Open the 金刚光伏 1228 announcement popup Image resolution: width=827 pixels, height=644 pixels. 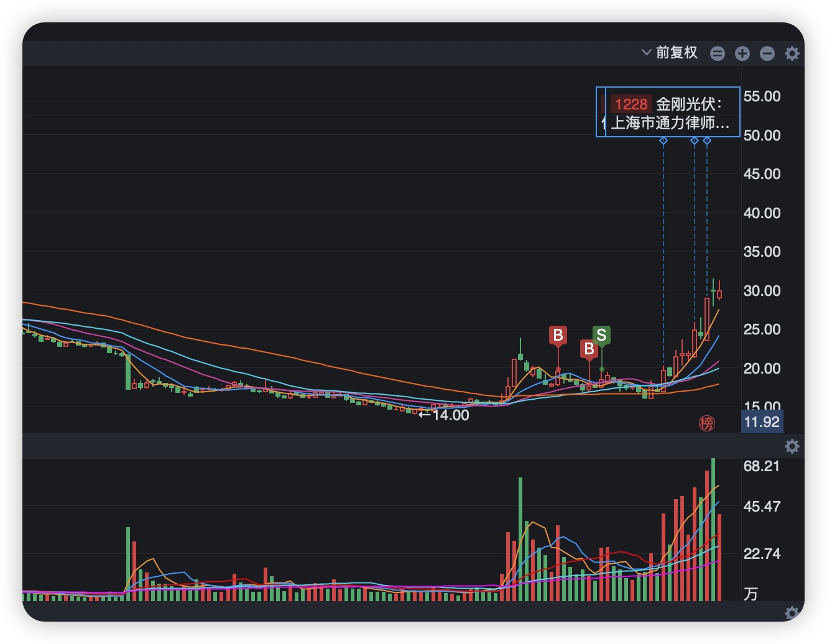(673, 112)
